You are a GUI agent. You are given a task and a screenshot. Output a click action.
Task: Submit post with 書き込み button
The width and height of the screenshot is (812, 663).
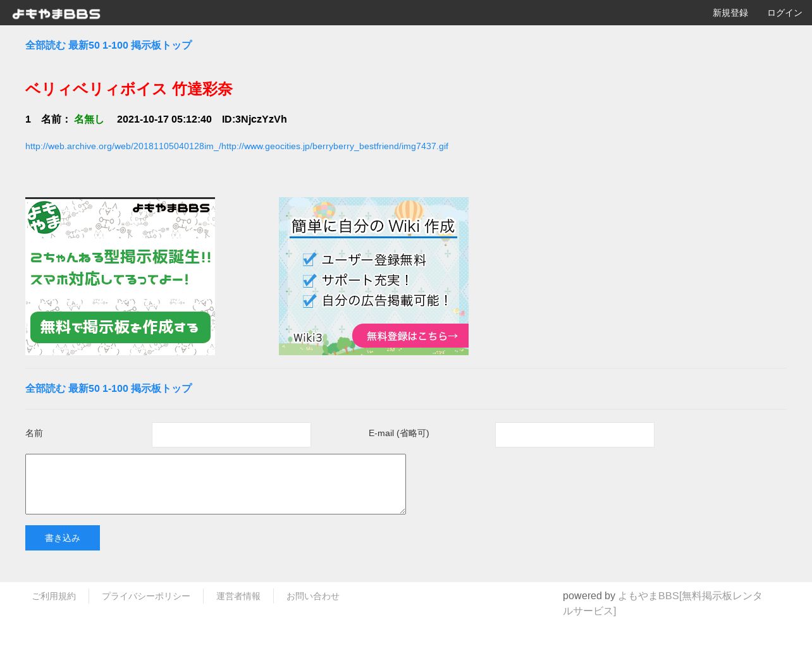click(63, 538)
